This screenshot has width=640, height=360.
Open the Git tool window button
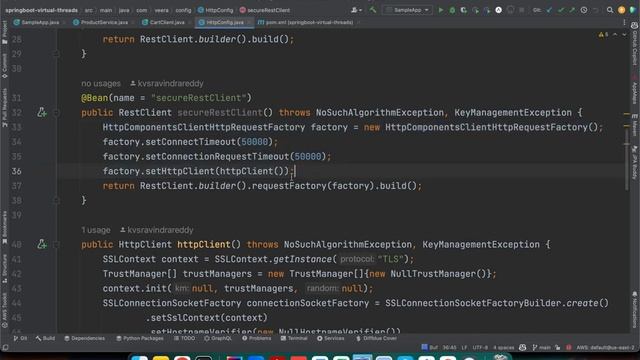pyautogui.click(x=20, y=338)
